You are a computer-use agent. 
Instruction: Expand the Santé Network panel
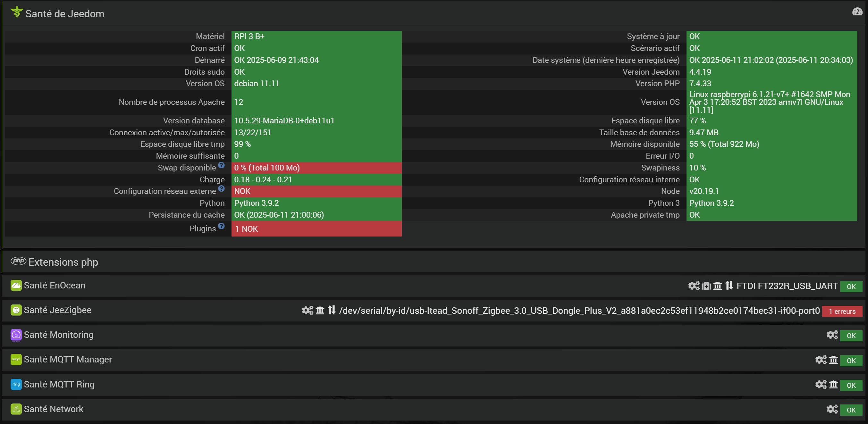point(434,410)
